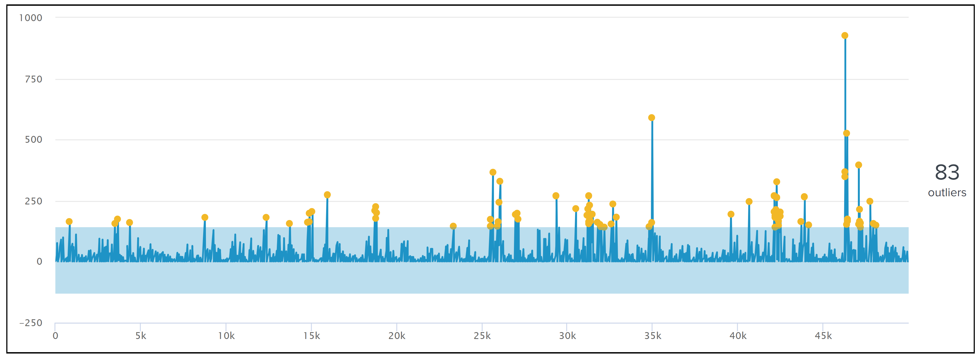The width and height of the screenshot is (980, 359).
Task: Select the isolated outlier between 5k and 10k
Action: 205,217
